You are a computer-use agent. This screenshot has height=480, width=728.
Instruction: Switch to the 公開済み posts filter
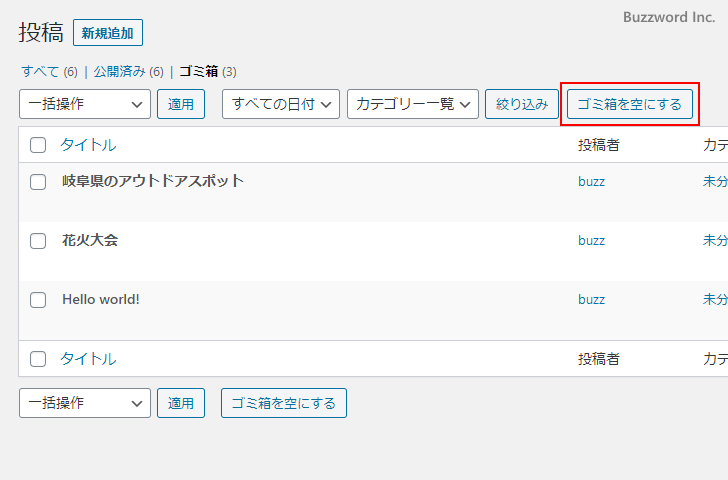click(x=119, y=72)
